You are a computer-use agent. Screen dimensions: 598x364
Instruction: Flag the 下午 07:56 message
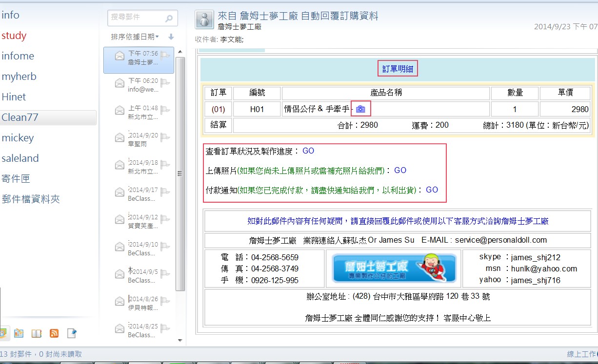165,55
